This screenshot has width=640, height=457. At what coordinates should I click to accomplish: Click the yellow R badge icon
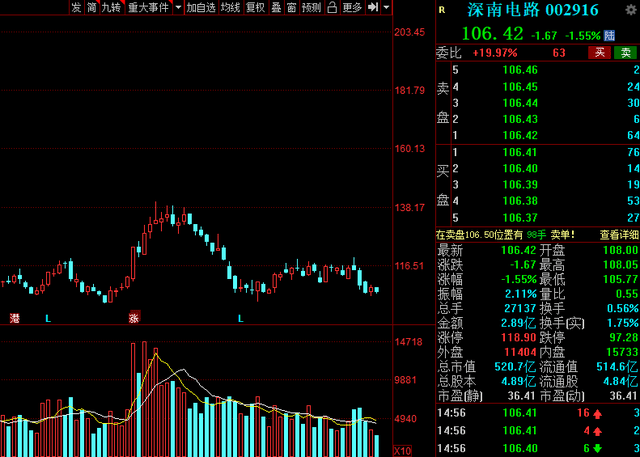click(x=442, y=9)
